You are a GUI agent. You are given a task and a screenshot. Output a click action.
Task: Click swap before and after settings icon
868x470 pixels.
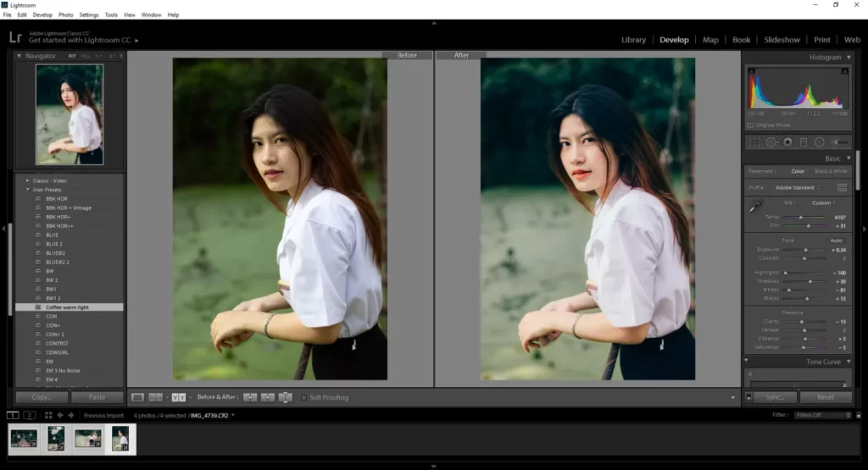[x=286, y=397]
